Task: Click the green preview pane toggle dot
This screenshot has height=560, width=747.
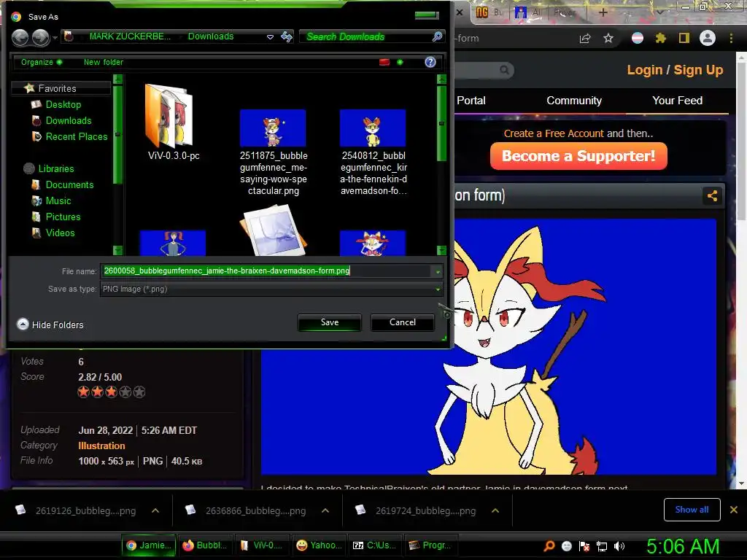Action: click(400, 62)
